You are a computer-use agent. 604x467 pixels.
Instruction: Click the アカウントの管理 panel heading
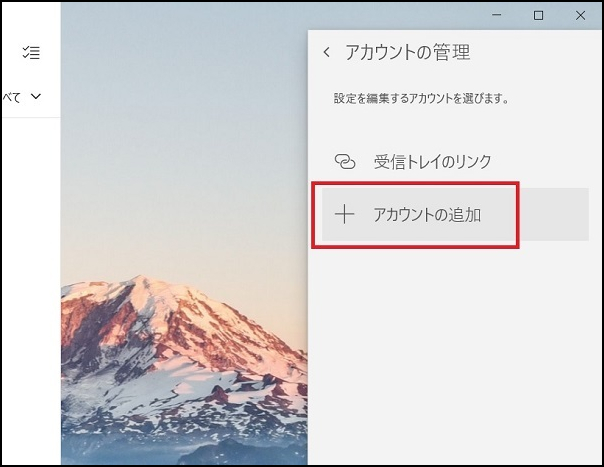click(x=407, y=53)
